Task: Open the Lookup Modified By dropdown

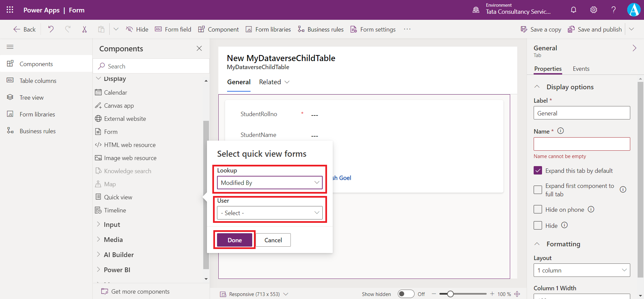Action: 270,183
